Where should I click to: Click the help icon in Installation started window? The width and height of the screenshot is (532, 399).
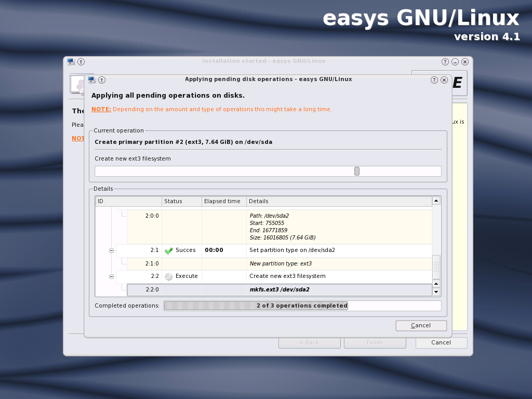[445, 62]
